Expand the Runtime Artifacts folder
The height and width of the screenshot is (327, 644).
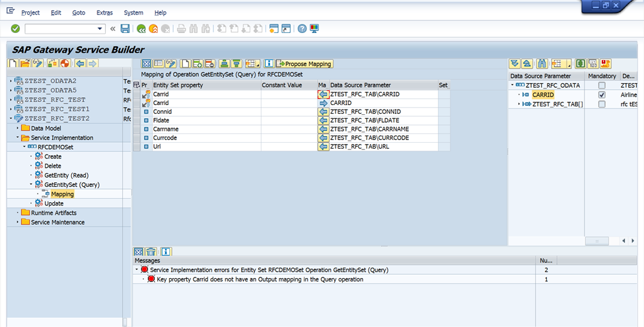18,213
